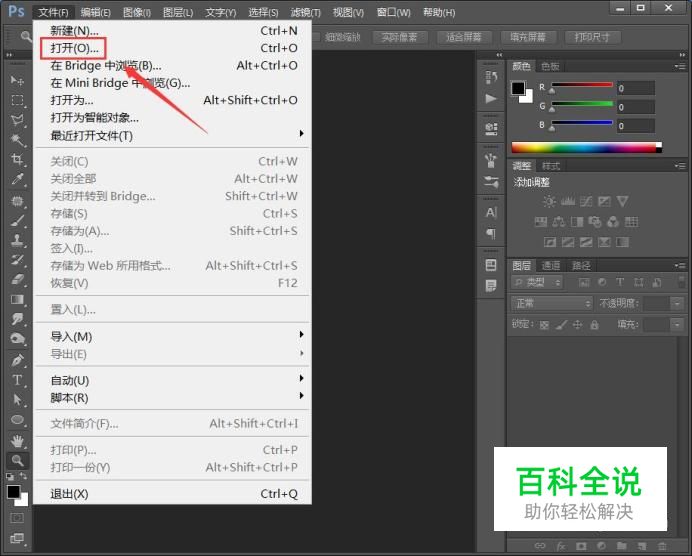This screenshot has height=556, width=692.
Task: Toggle pixel layer filter
Action: pyautogui.click(x=584, y=282)
